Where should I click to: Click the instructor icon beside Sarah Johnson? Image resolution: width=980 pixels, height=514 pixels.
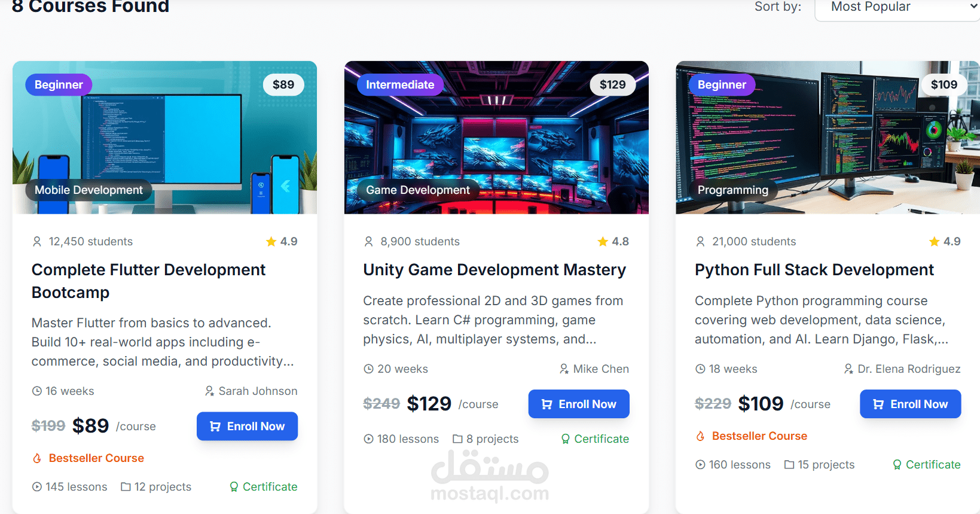(209, 391)
